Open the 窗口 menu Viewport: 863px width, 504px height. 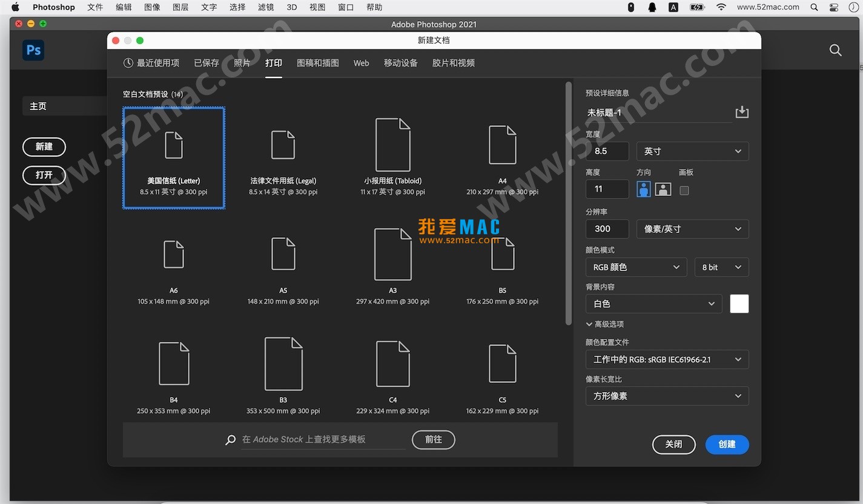pyautogui.click(x=346, y=7)
